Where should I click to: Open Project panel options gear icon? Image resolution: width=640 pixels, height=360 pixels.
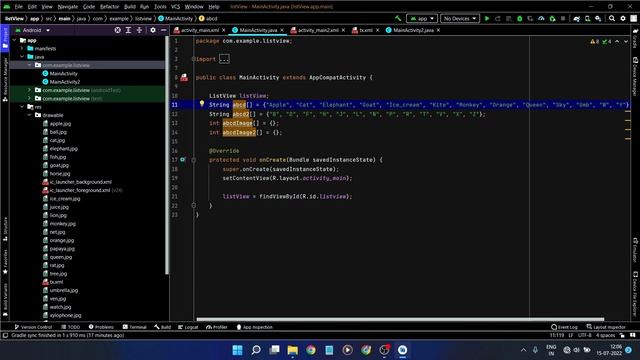point(153,30)
